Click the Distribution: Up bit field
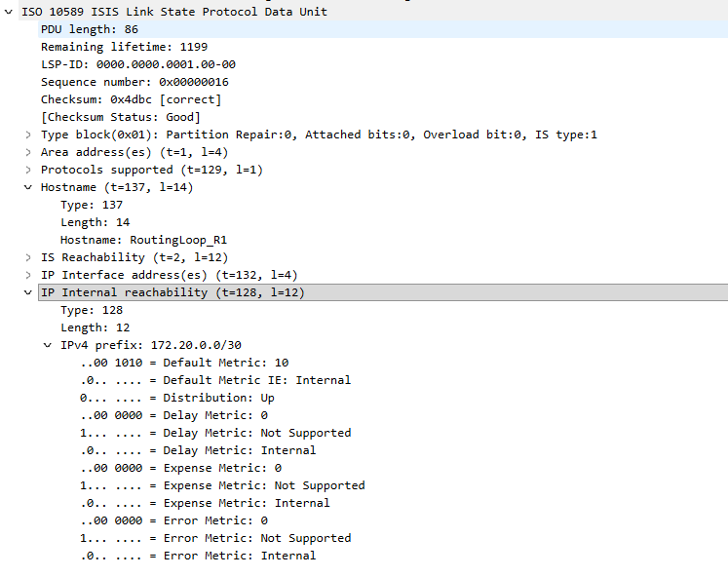This screenshot has width=728, height=577. pyautogui.click(x=177, y=398)
